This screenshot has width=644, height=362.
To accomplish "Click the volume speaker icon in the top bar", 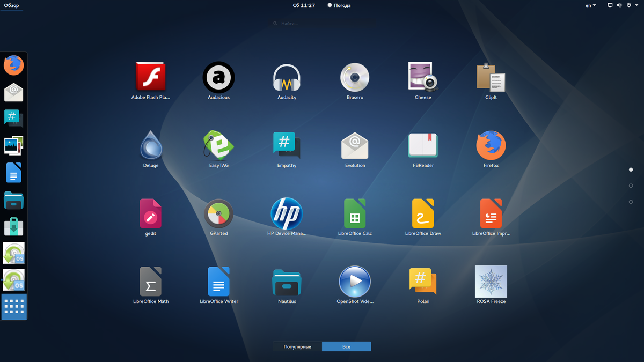I will pyautogui.click(x=619, y=5).
